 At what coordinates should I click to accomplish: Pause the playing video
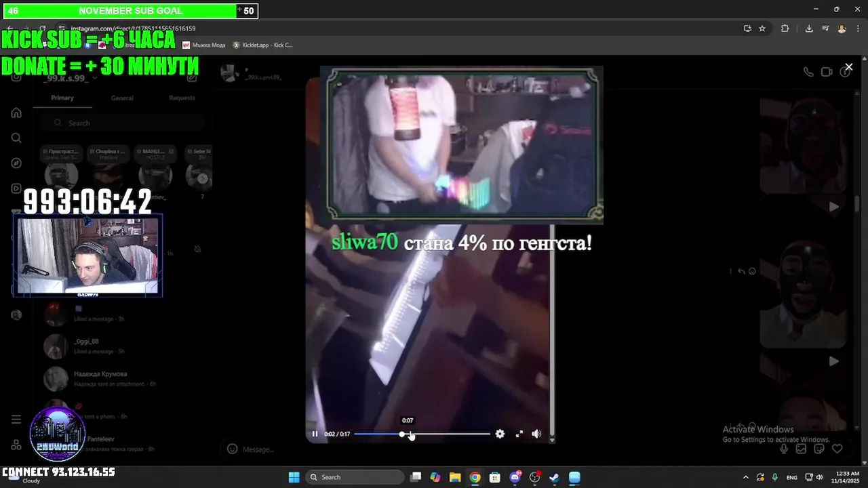[x=315, y=434]
